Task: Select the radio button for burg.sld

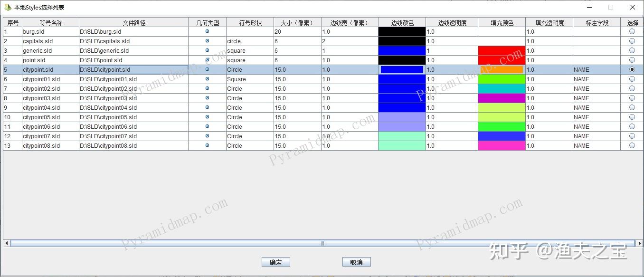Action: 632,31
